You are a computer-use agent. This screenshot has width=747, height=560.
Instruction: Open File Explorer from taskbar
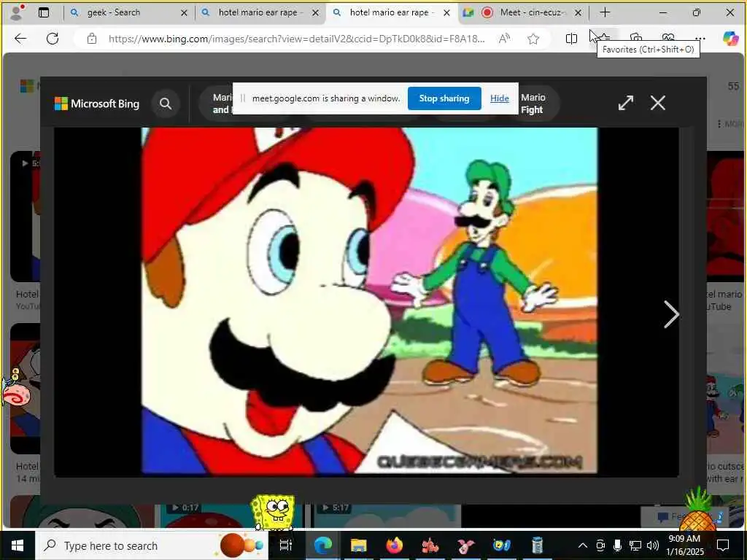tap(359, 545)
